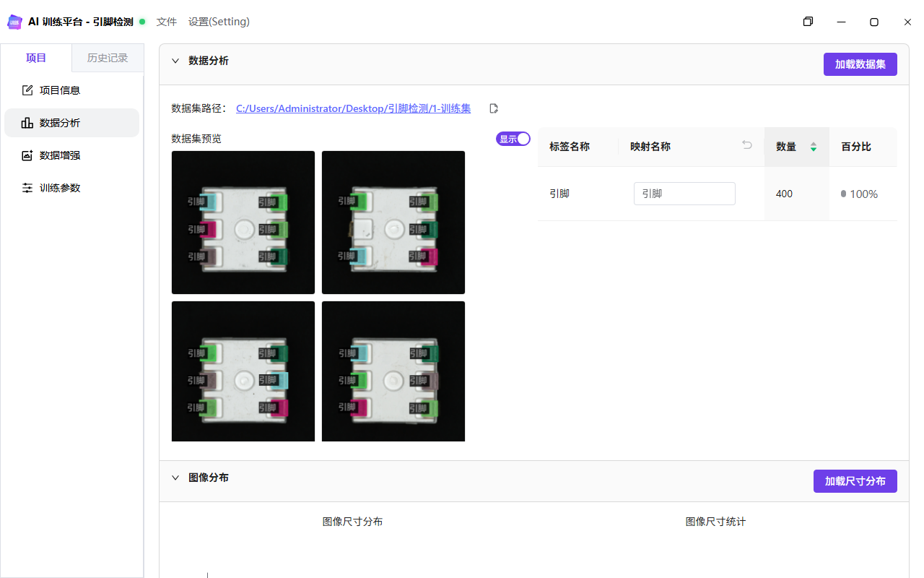Screen dimensions: 924x578
Task: Click the 引脚 mapping name input field
Action: tap(684, 194)
